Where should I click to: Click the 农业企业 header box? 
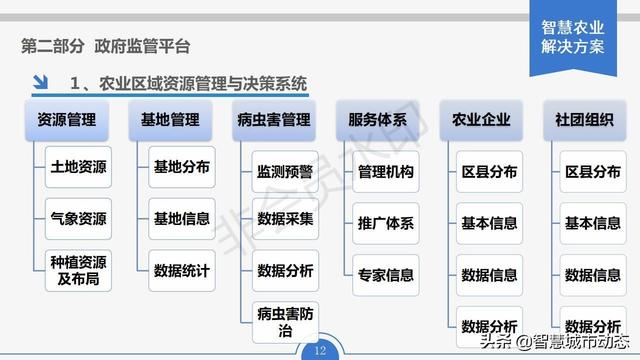[x=481, y=120]
